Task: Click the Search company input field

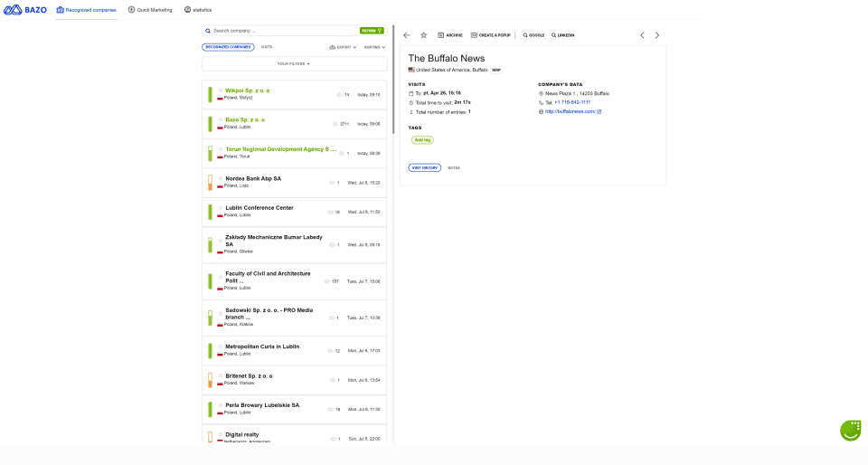Action: coord(280,31)
